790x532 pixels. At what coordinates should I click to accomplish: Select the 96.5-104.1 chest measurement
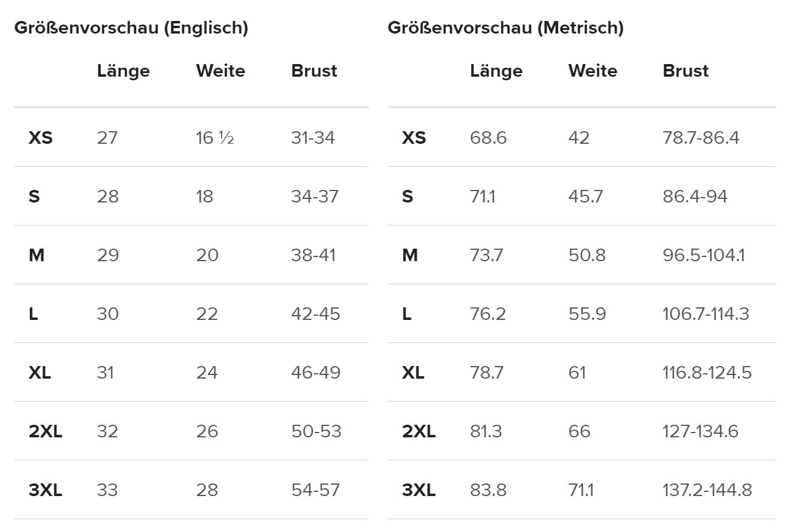[704, 255]
